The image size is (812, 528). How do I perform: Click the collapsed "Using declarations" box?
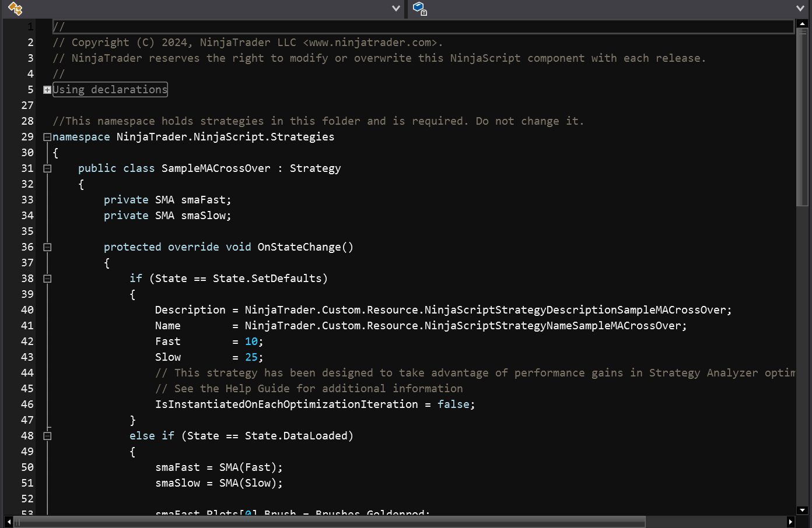pos(110,89)
